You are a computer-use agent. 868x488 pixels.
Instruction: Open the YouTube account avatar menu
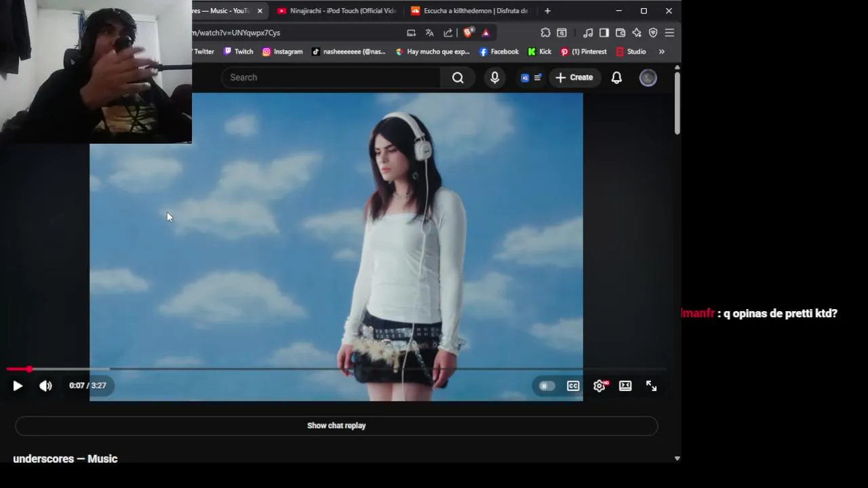pos(648,77)
